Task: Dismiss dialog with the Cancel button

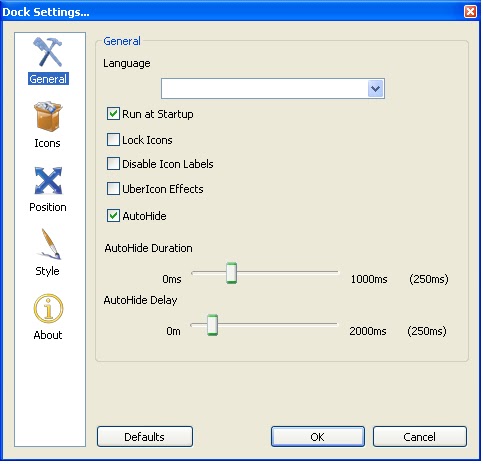Action: 420,437
